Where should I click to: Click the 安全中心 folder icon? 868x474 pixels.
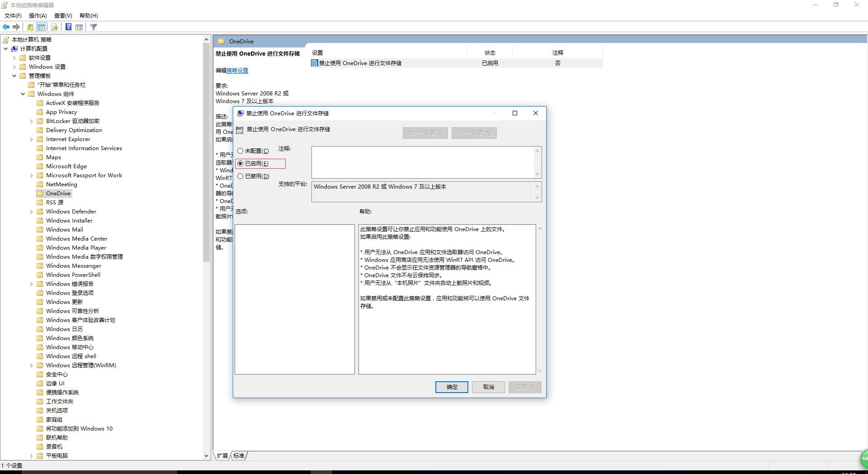point(40,374)
